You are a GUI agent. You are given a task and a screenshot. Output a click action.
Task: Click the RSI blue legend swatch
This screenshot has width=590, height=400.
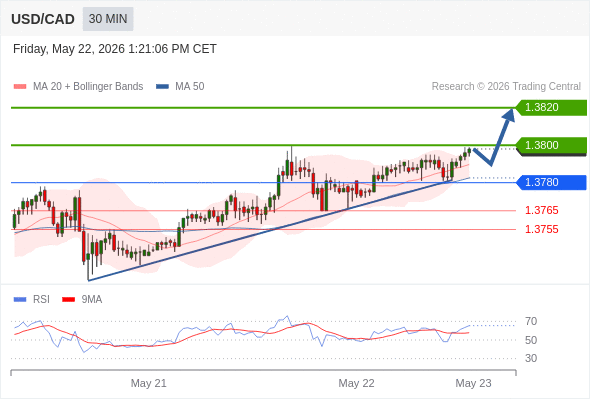pos(20,300)
